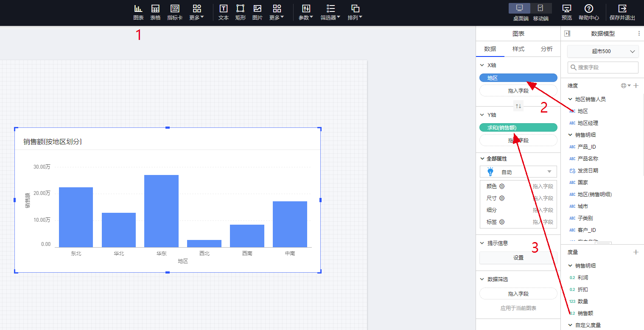Switch to desktop layout (桌面端)
This screenshot has width=644, height=330.
[521, 8]
